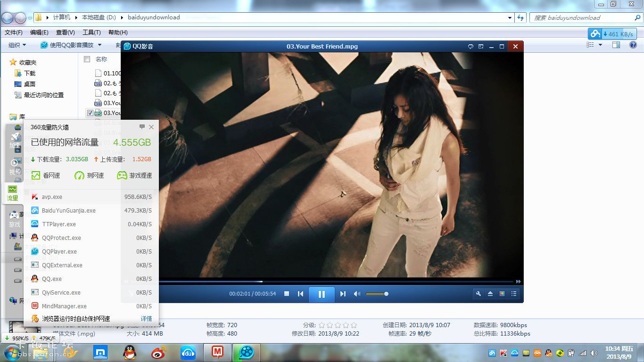This screenshot has width=644, height=362.
Task: Open QQ penguin from taskbar
Action: (x=130, y=352)
